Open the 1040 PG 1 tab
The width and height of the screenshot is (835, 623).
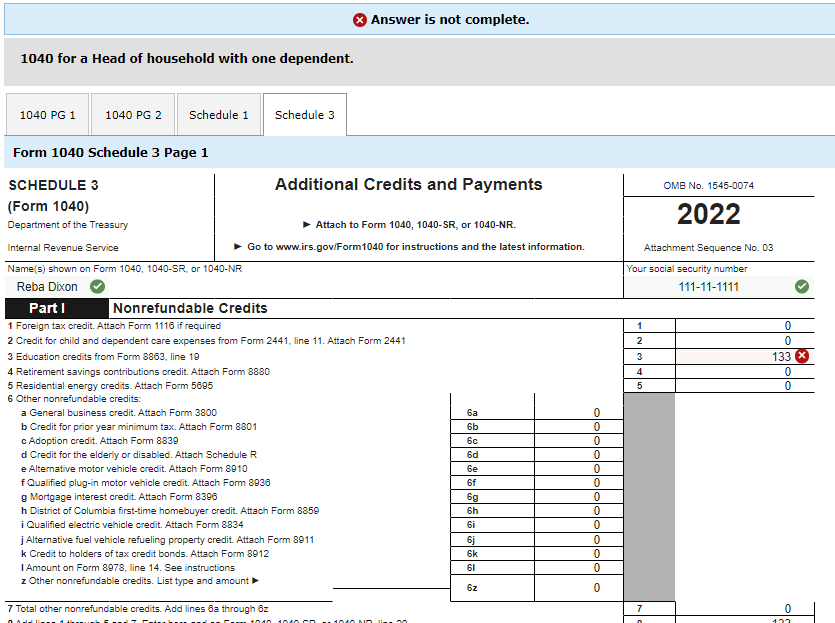click(48, 114)
